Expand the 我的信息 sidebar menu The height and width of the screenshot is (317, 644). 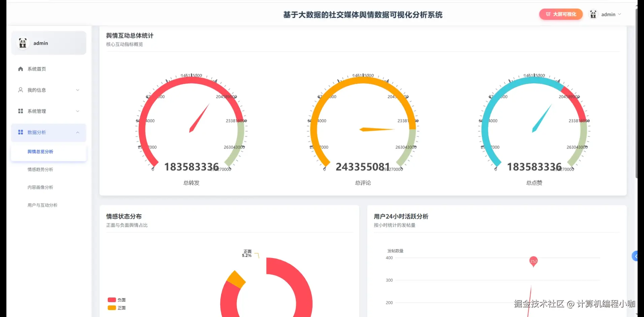tap(49, 90)
